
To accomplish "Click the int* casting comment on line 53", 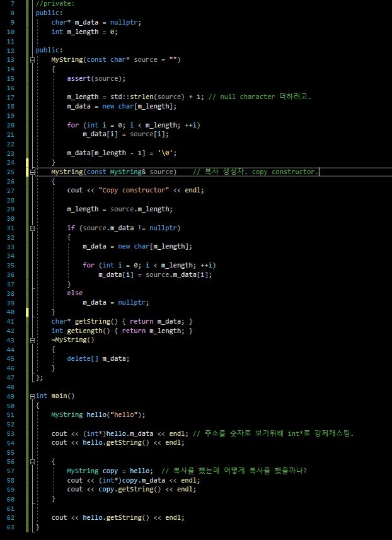I will (274, 433).
